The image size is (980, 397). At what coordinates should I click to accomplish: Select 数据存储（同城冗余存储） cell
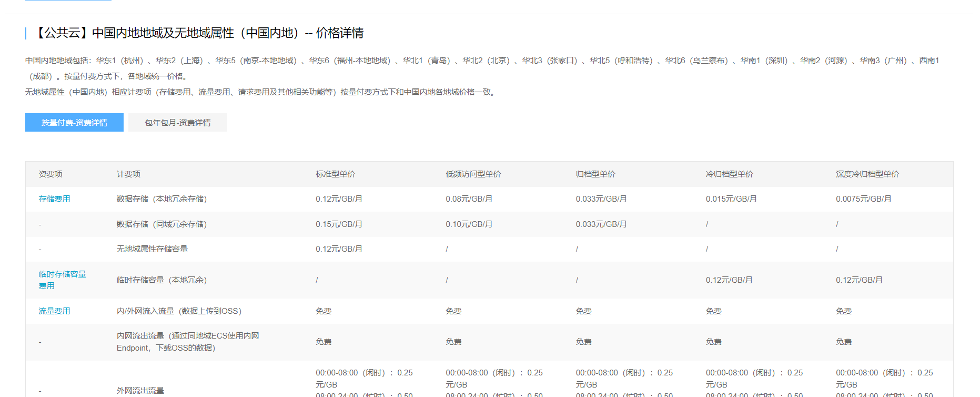tap(161, 224)
